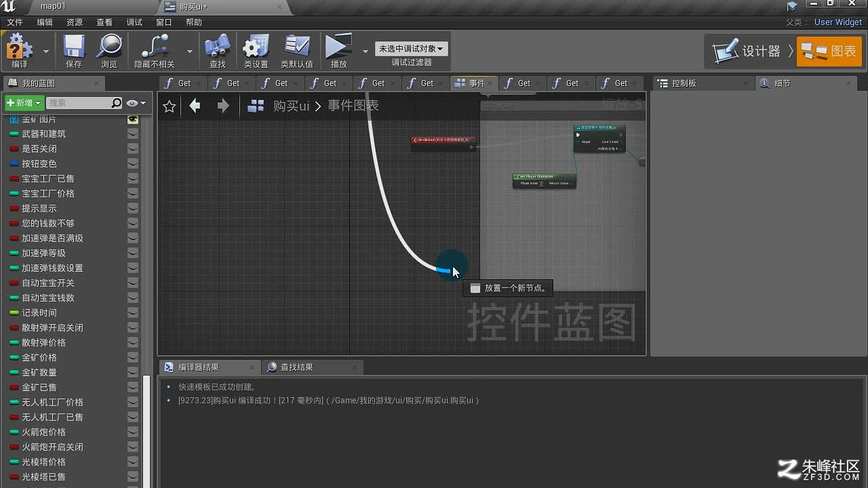Expand the 隐藏不相关 options dropdown arrow
The height and width of the screenshot is (488, 868).
[189, 51]
